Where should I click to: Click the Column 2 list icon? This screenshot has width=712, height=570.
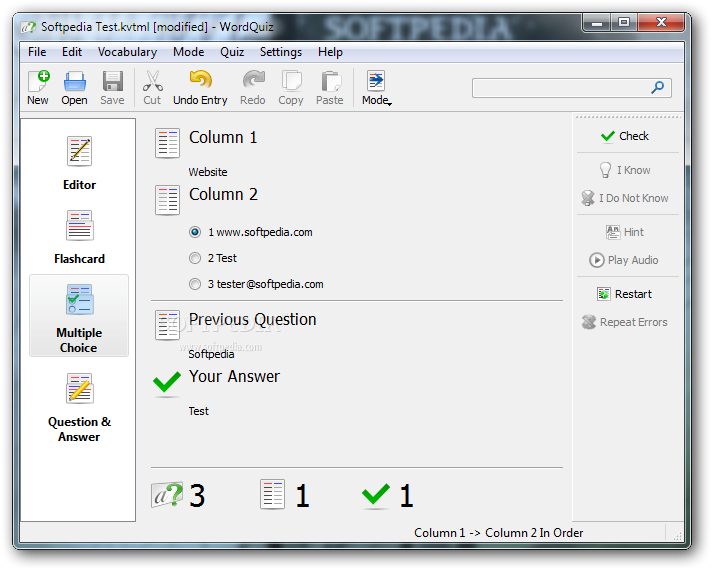tap(167, 200)
